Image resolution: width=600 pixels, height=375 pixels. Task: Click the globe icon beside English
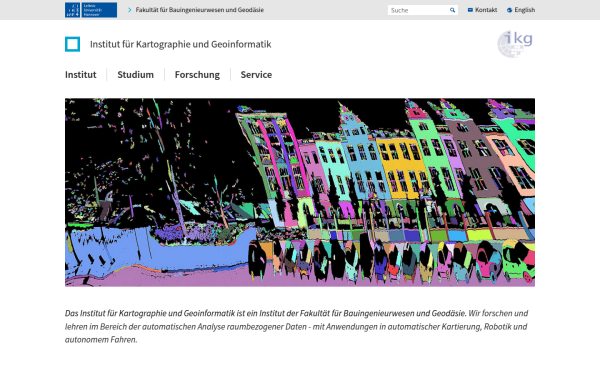(x=509, y=10)
